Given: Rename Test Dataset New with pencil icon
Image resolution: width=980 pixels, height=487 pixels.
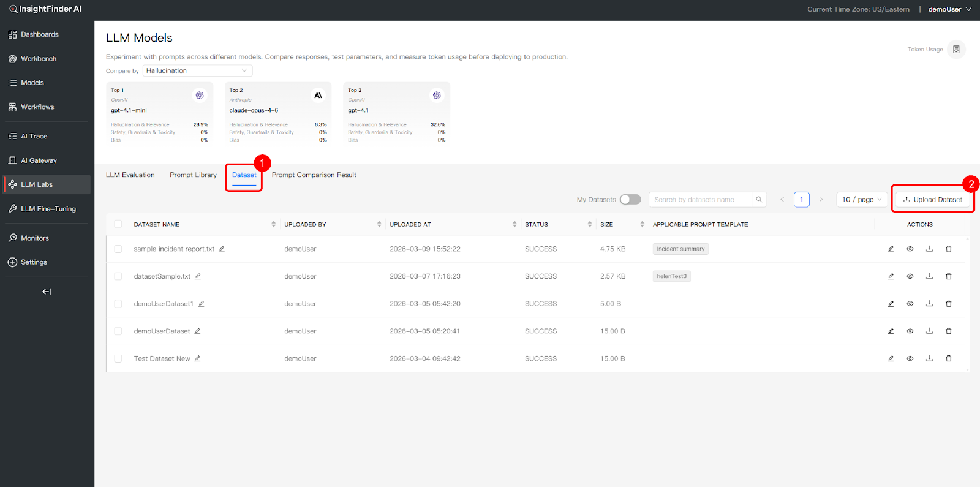Looking at the screenshot, I should coord(197,358).
